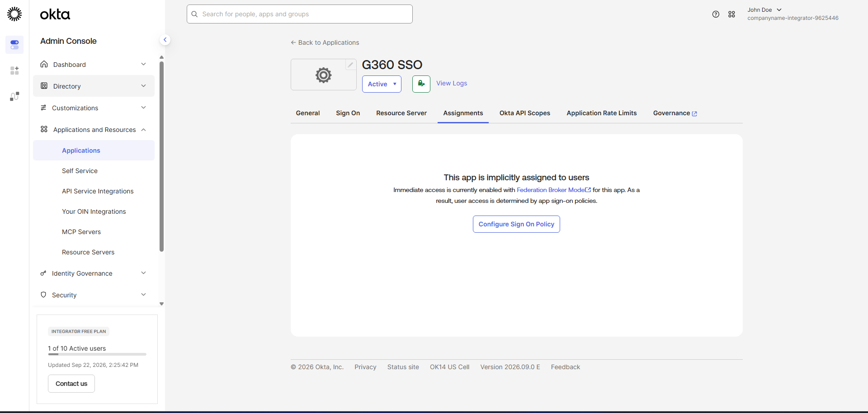Screen dimensions: 868x413
Task: Click the Identity Governance icon
Action: 43,273
